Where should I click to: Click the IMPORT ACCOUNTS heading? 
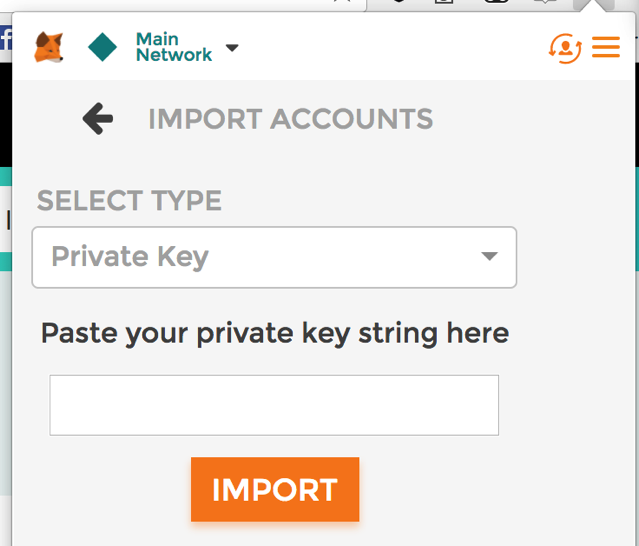(x=291, y=119)
